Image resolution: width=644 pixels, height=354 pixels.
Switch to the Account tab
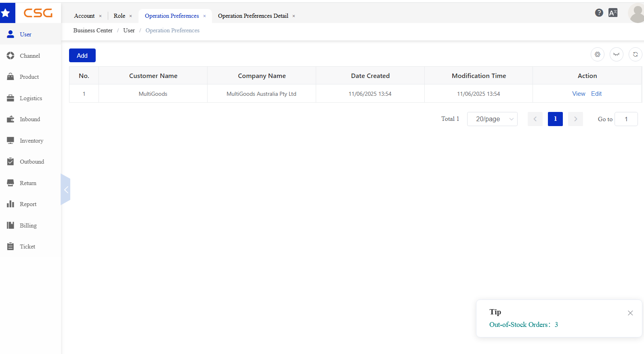[84, 16]
